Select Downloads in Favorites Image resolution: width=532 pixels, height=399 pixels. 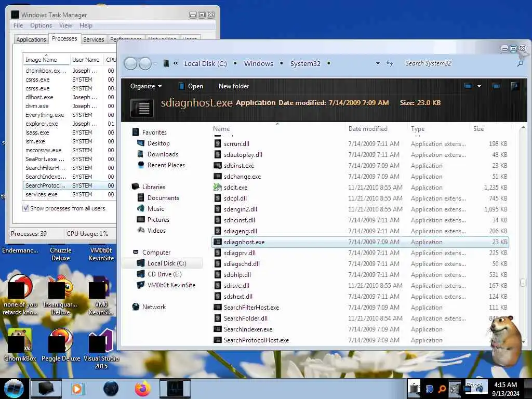[x=163, y=154]
